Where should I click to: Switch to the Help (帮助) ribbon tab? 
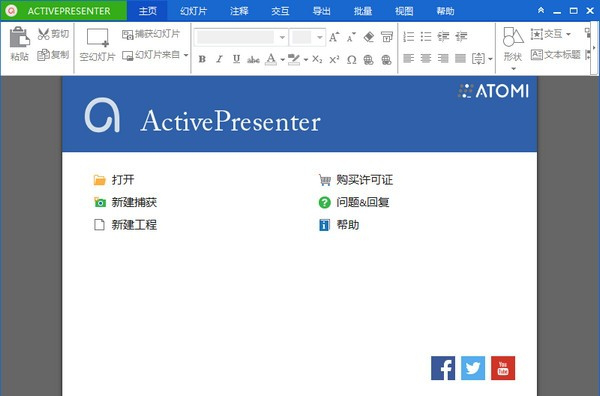click(445, 11)
